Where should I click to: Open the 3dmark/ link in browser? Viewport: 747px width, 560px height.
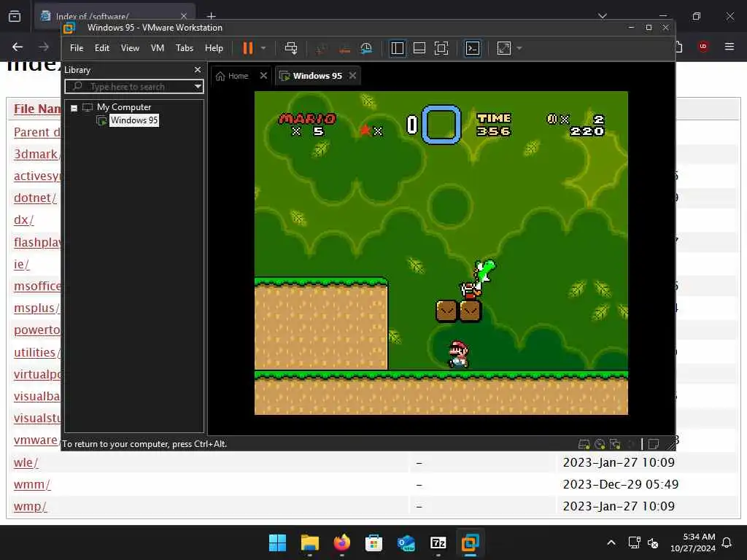(36, 154)
